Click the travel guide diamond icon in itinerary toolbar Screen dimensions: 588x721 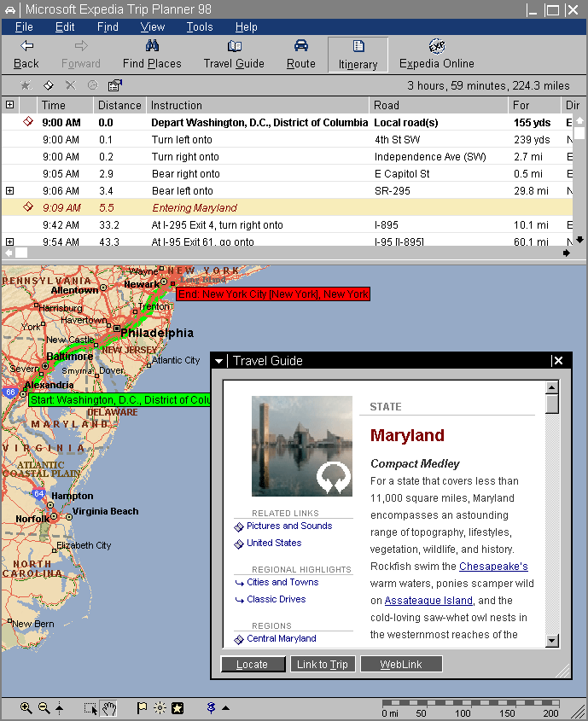[49, 85]
